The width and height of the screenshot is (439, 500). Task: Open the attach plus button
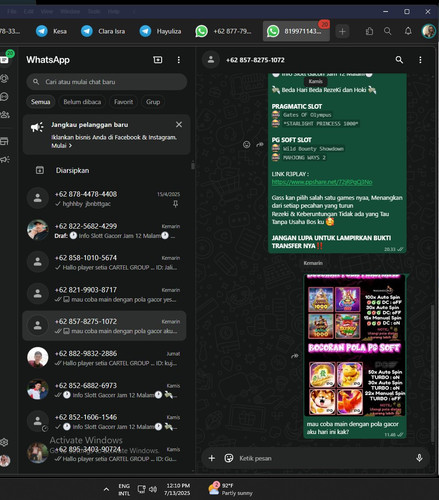tap(212, 458)
